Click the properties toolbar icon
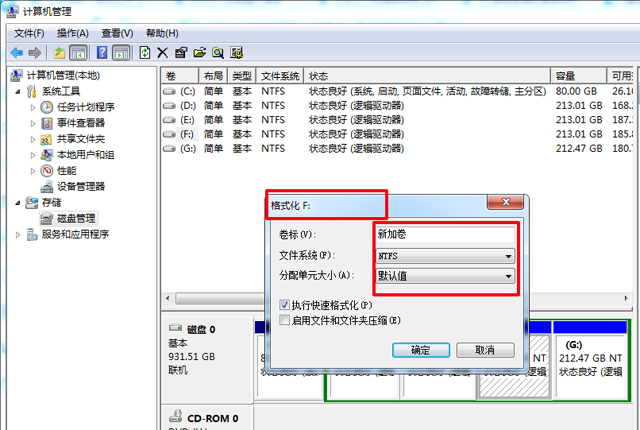 181,52
